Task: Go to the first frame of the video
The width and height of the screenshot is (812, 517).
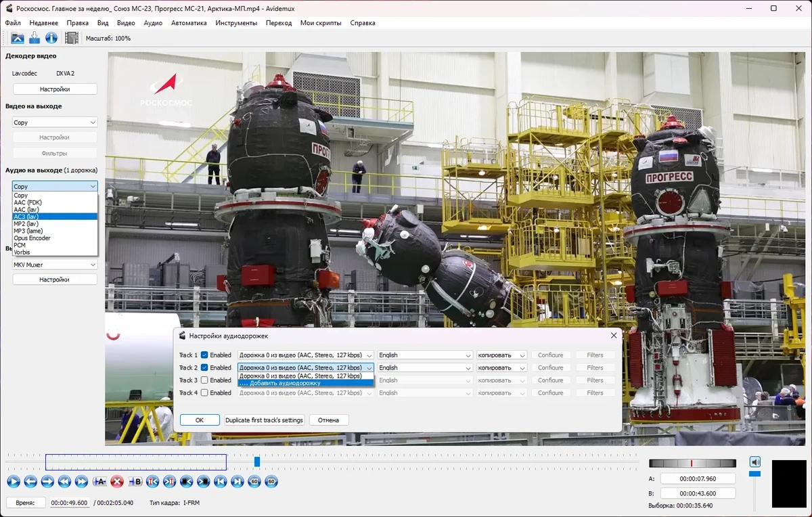Action: pos(220,482)
